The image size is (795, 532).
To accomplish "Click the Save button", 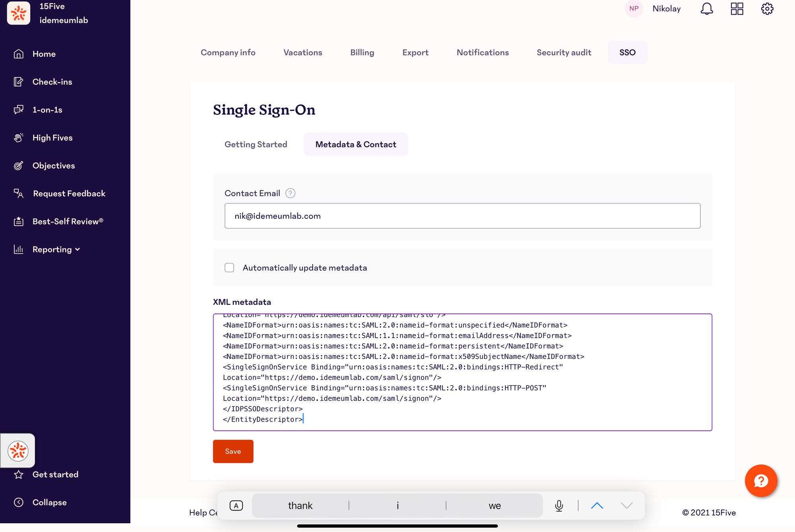I will [x=233, y=451].
